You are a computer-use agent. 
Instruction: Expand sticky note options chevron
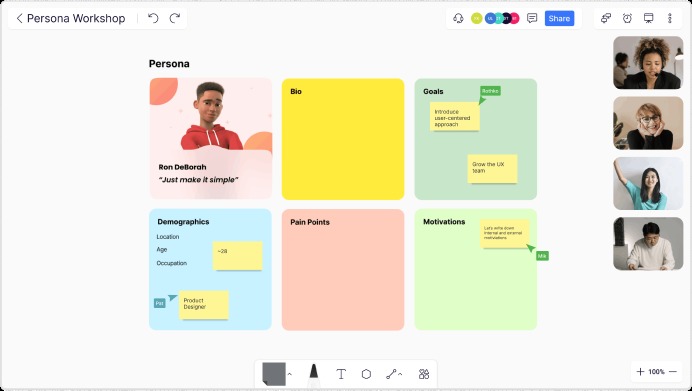290,374
